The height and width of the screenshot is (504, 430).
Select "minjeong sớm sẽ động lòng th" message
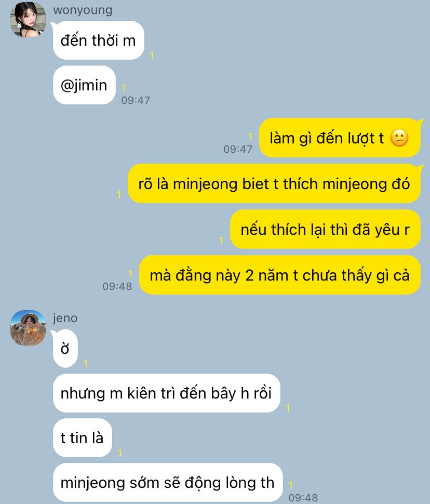pyautogui.click(x=168, y=483)
